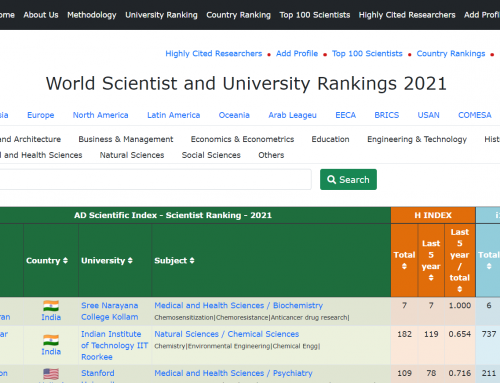Open Medical and Health Sciences / Biochemistry link
This screenshot has width=500, height=383.
(x=239, y=306)
